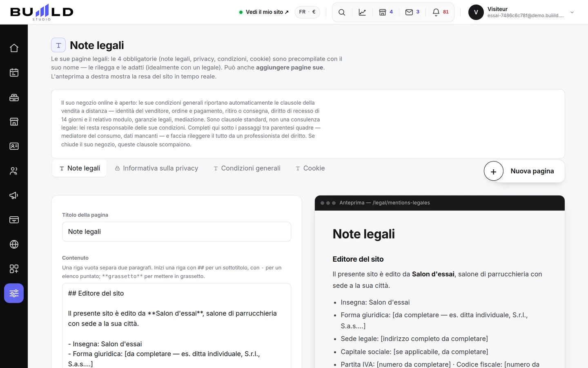Click the 'Contenuto' field label
The width and height of the screenshot is (588, 368).
[x=75, y=258]
